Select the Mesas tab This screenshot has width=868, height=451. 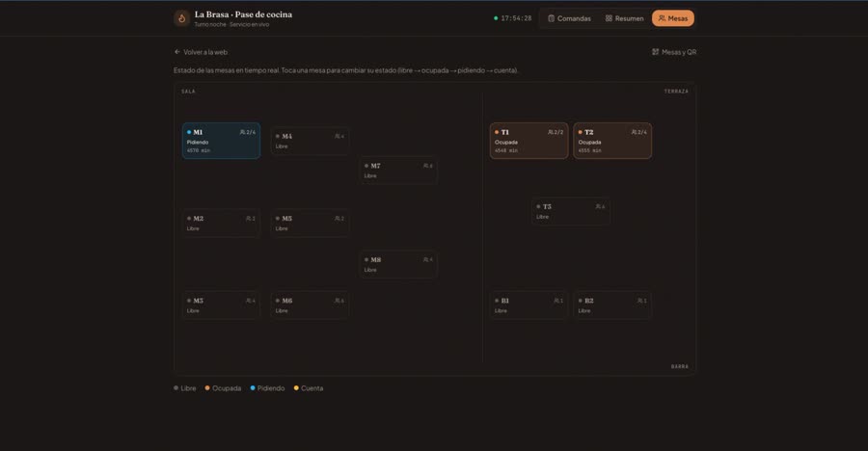(672, 18)
